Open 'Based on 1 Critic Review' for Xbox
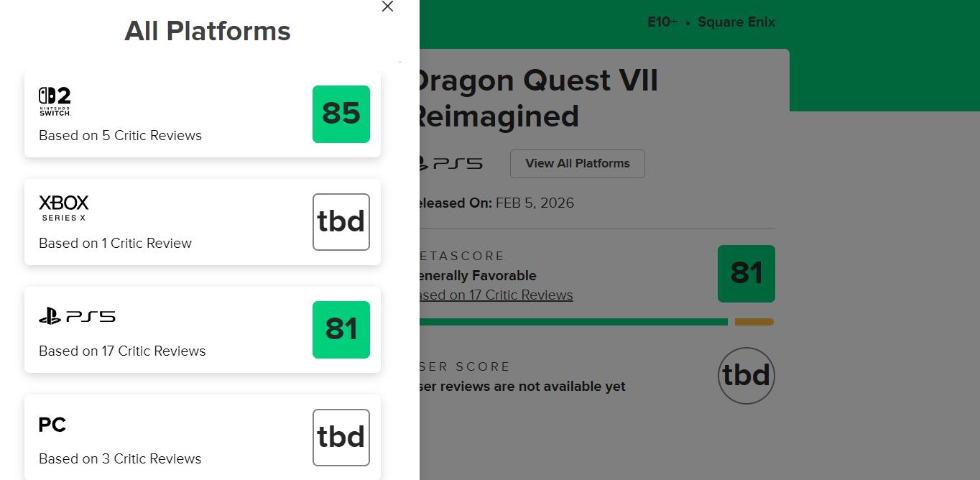Viewport: 980px width, 480px height. click(x=115, y=243)
